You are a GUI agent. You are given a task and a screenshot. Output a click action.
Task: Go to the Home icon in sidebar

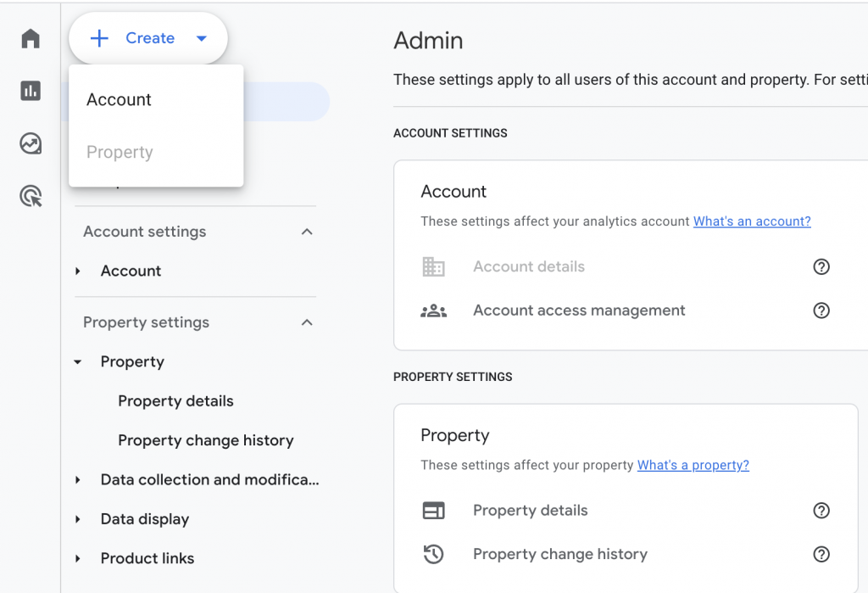(x=31, y=39)
